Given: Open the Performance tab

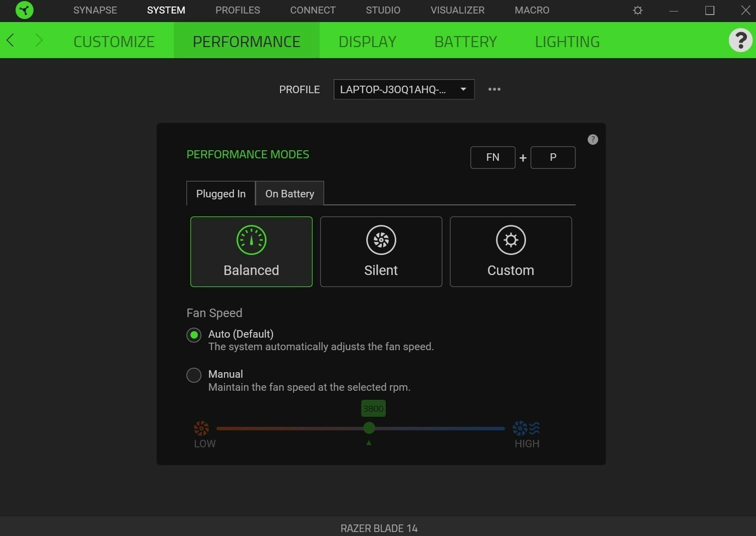Looking at the screenshot, I should [246, 41].
